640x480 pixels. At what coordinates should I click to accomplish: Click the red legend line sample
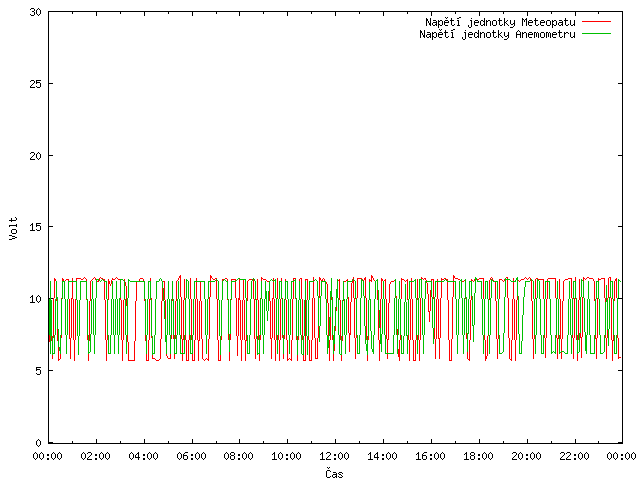point(596,22)
